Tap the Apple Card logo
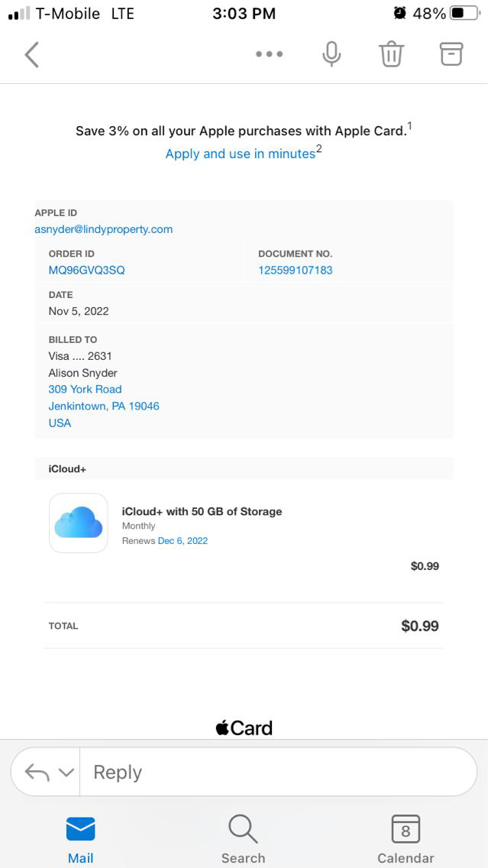 coord(244,728)
